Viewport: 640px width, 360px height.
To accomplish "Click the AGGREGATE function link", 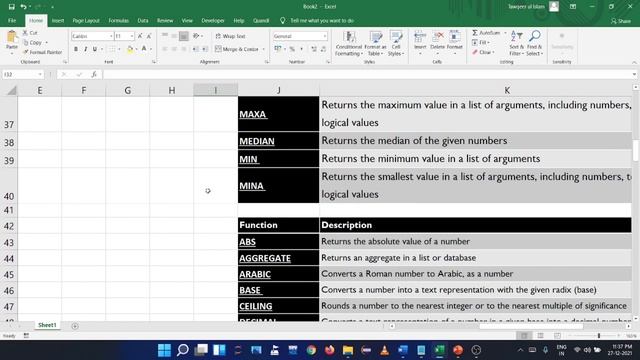I will 265,258.
